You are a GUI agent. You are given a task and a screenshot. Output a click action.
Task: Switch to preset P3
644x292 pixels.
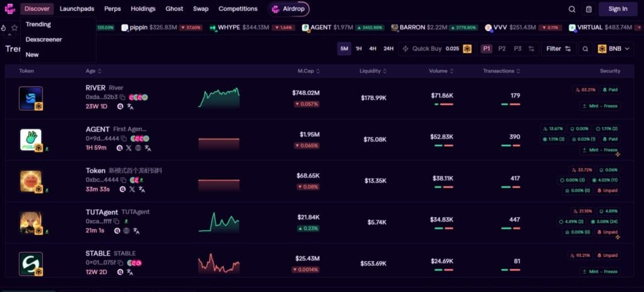point(518,49)
